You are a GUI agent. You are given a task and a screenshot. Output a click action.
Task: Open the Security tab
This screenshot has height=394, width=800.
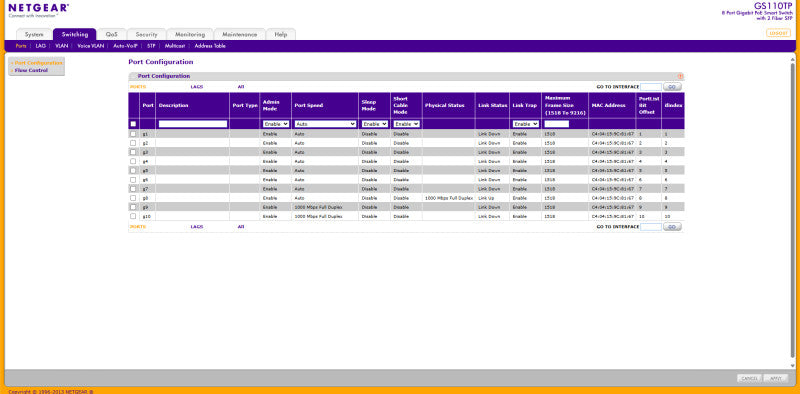(x=146, y=34)
